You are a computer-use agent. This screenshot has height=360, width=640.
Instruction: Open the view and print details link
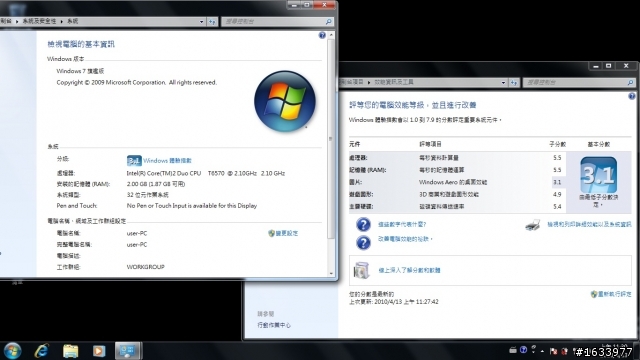(x=589, y=224)
